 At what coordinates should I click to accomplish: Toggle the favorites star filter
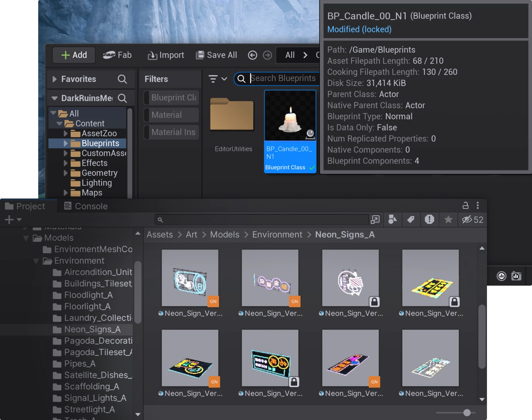click(x=448, y=219)
